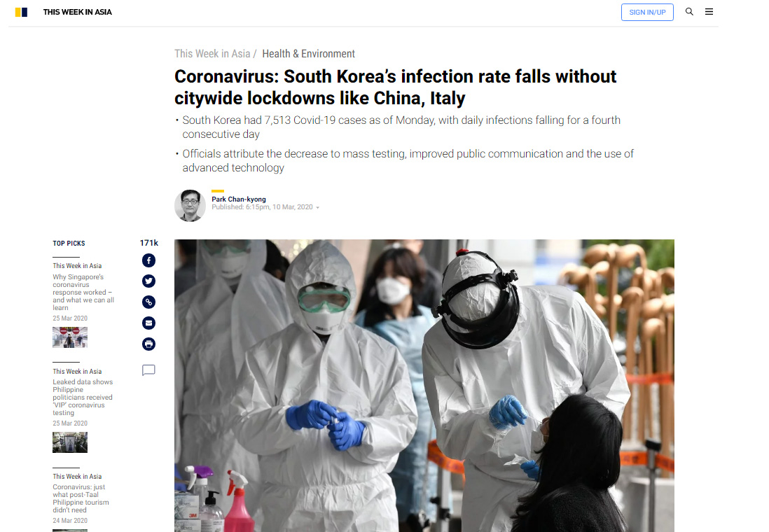Screen dimensions: 769x532
Task: Share article via email icon
Action: (148, 323)
